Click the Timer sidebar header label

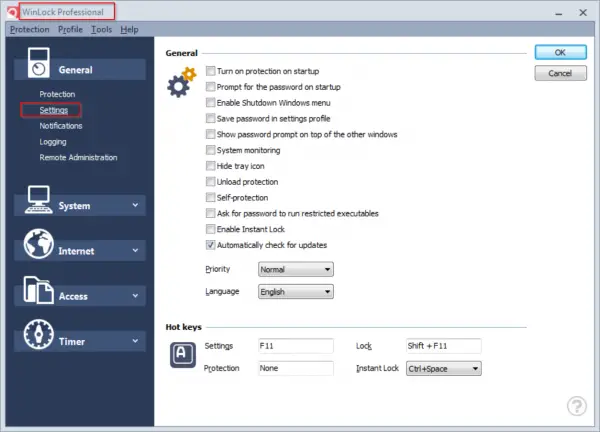pos(72,341)
